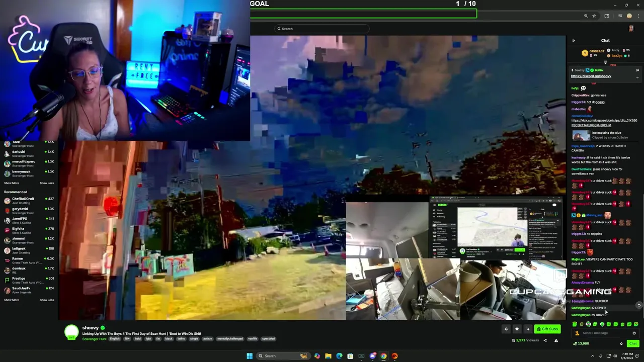Open Microsoft Edge from taskbar
Viewport: 644px width, 362px height.
(x=339, y=356)
